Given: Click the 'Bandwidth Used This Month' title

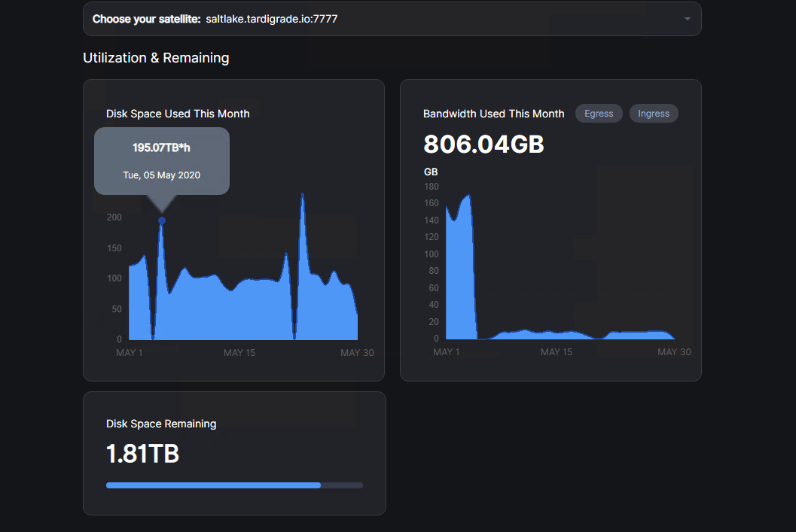Looking at the screenshot, I should pos(493,114).
